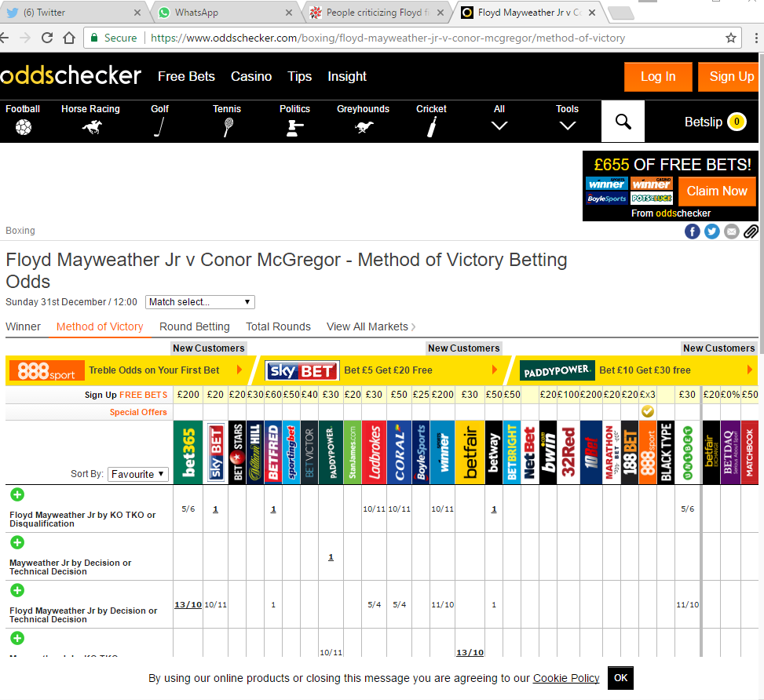Expand the fourth partially visible outcome row
764x700 pixels.
(x=17, y=638)
